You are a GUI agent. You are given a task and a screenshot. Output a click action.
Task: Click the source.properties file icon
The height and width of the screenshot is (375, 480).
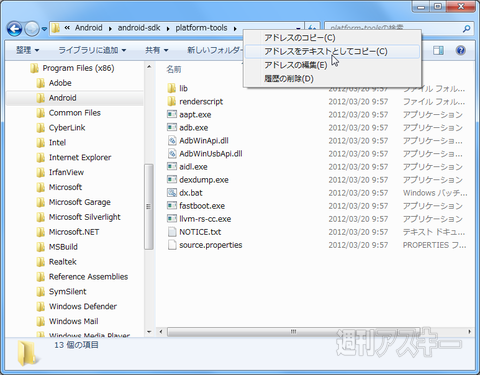coord(172,245)
